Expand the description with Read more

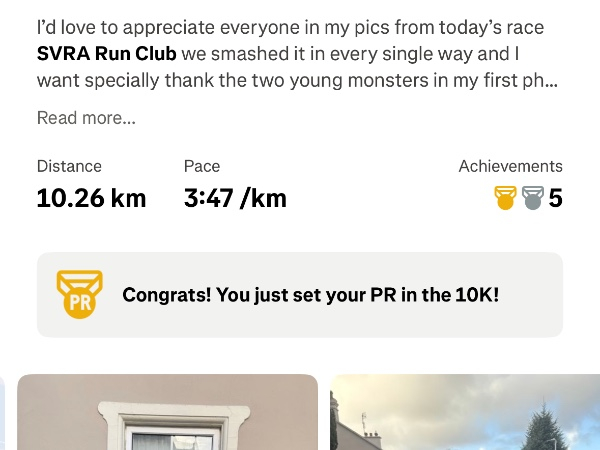[86, 118]
